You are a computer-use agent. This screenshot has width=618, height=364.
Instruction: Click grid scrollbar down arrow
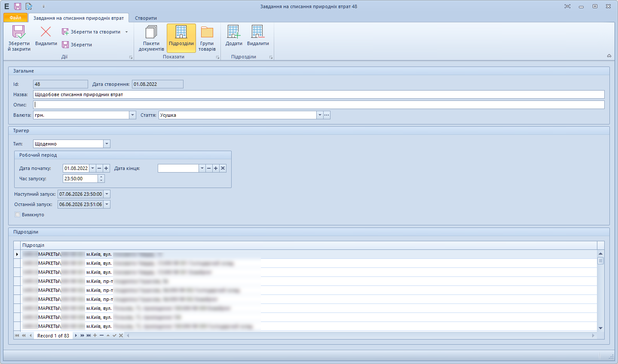[600, 328]
